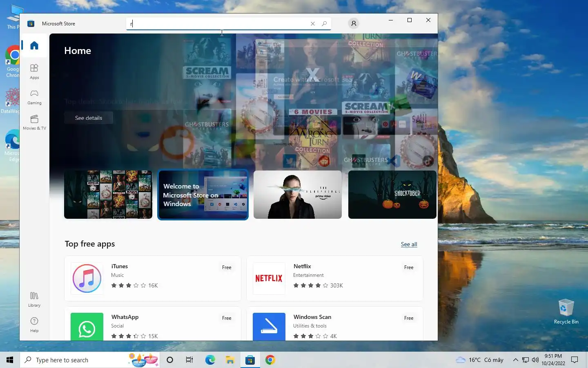Click the Free button for Netflix
Viewport: 588px width, 368px height.
(x=409, y=267)
